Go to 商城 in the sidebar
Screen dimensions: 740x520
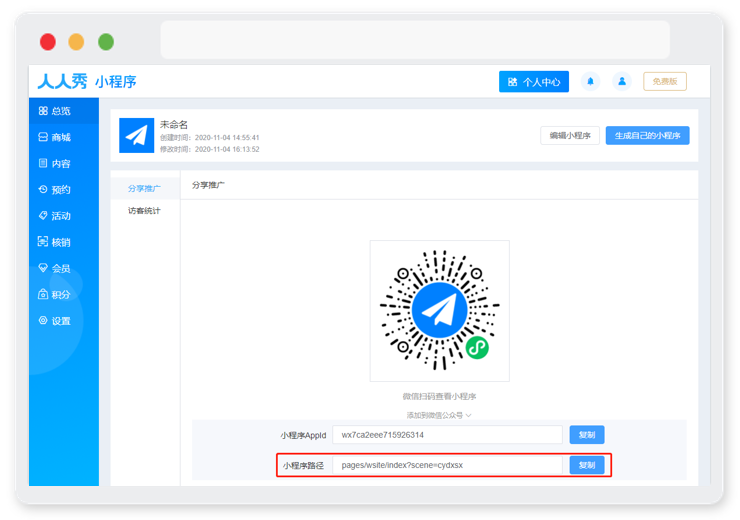point(64,137)
